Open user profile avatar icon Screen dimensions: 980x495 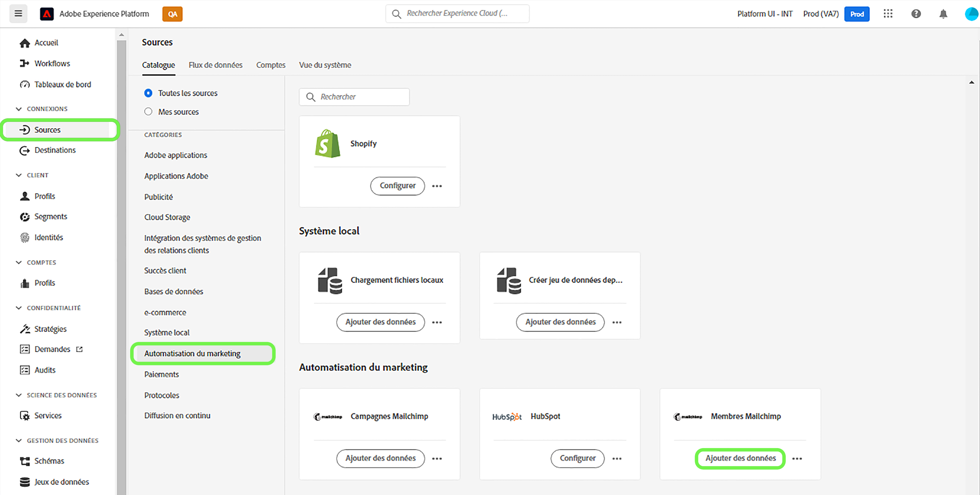(971, 14)
